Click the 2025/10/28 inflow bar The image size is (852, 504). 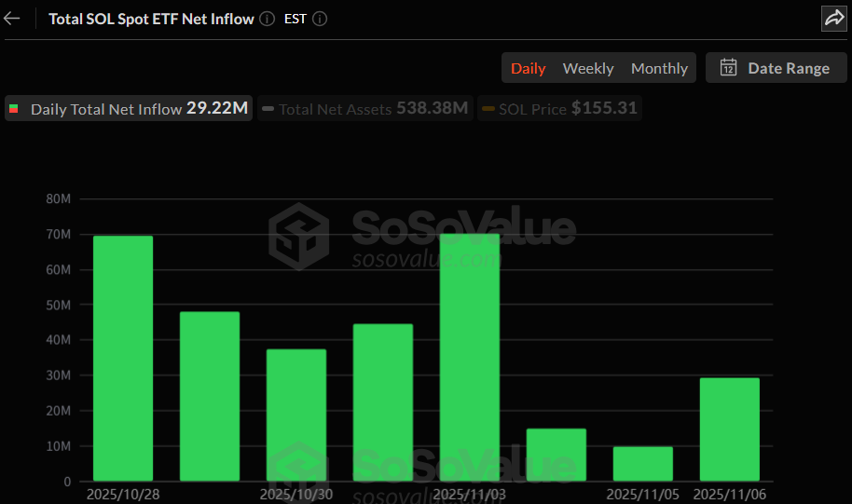point(123,359)
